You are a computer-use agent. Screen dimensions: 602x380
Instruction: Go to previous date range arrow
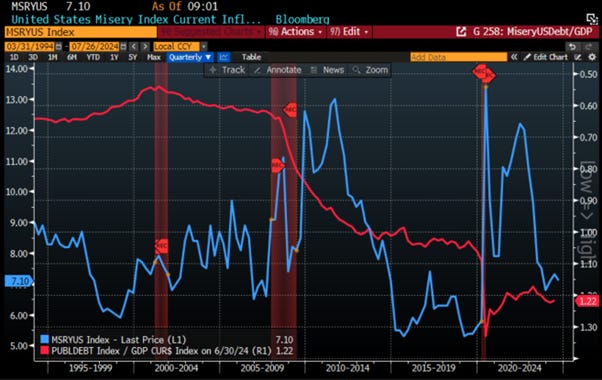pyautogui.click(x=133, y=46)
